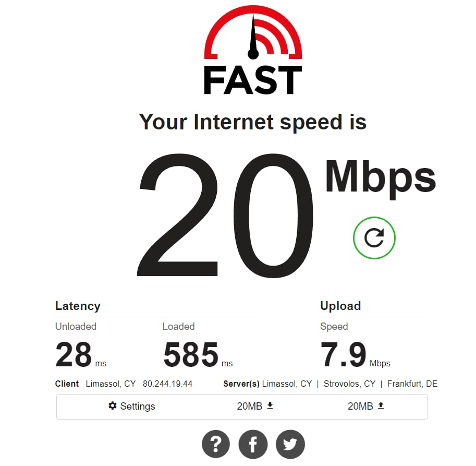This screenshot has width=476, height=466.
Task: Click the Mbps unit label
Action: (x=381, y=178)
